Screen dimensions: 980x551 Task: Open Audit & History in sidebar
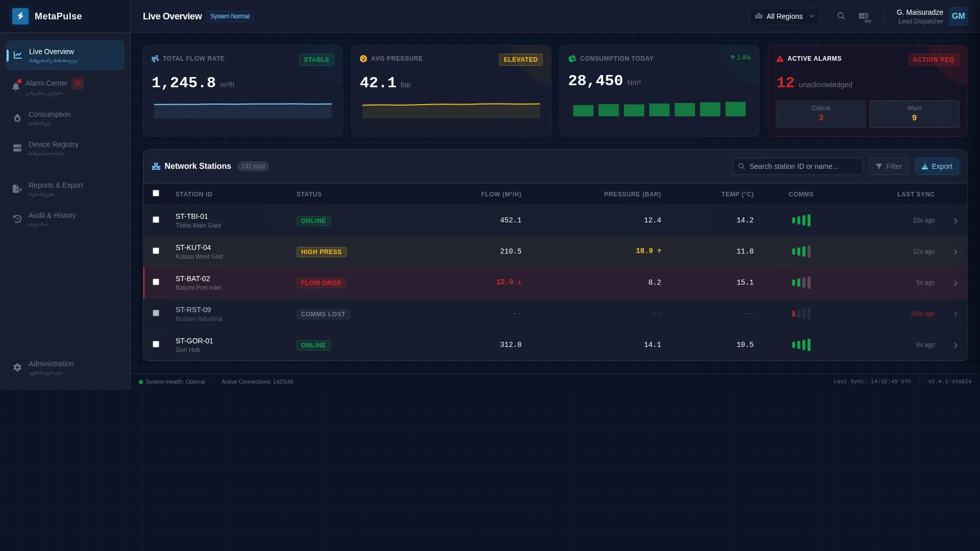(x=65, y=219)
